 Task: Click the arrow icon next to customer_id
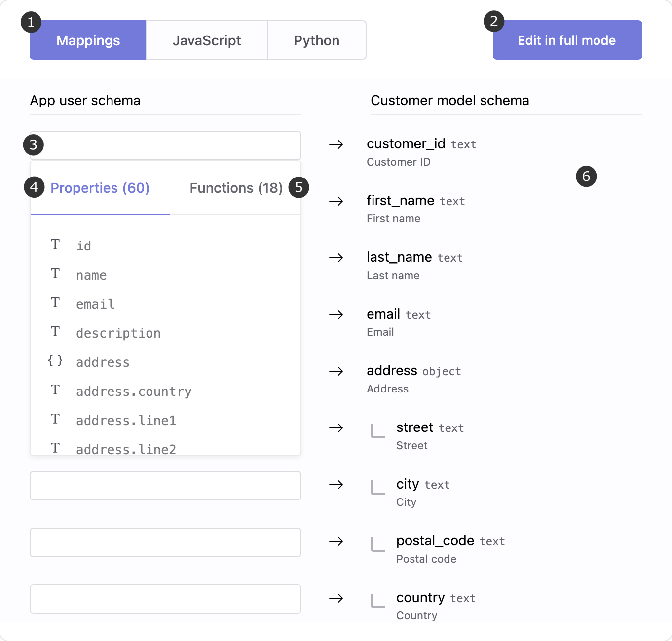point(336,144)
